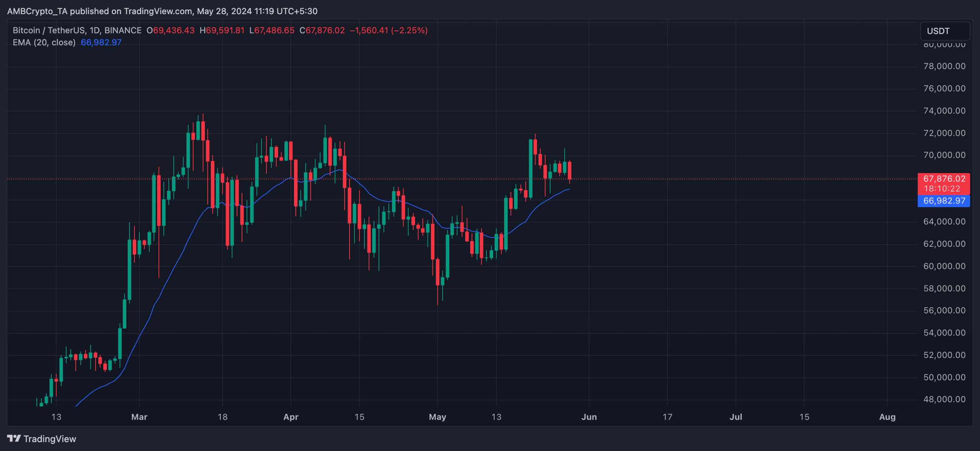980x451 pixels.
Task: Click the May date label on time axis
Action: click(438, 417)
